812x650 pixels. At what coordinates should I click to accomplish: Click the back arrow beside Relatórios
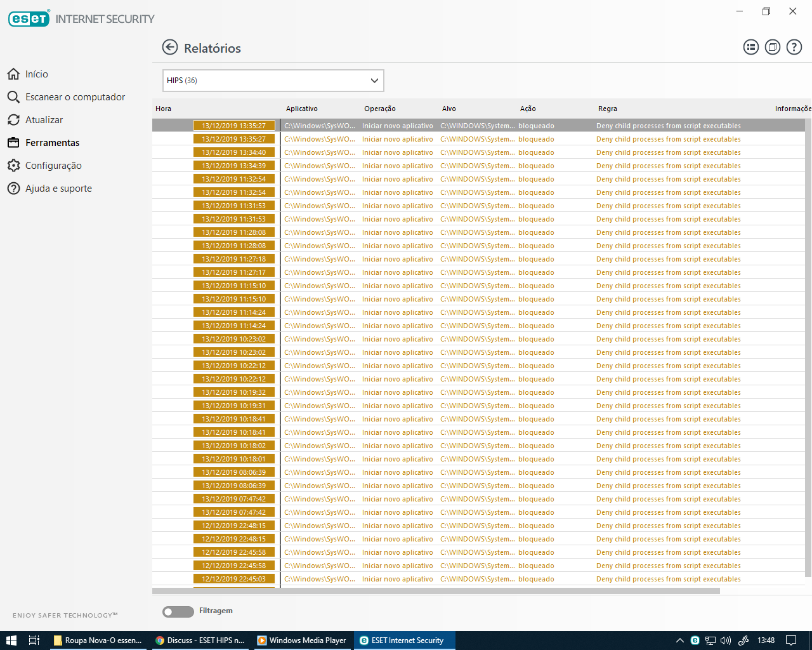click(x=170, y=48)
